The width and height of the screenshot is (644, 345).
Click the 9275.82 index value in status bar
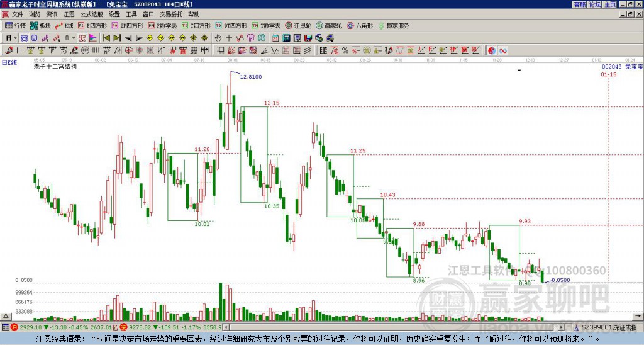click(x=140, y=327)
